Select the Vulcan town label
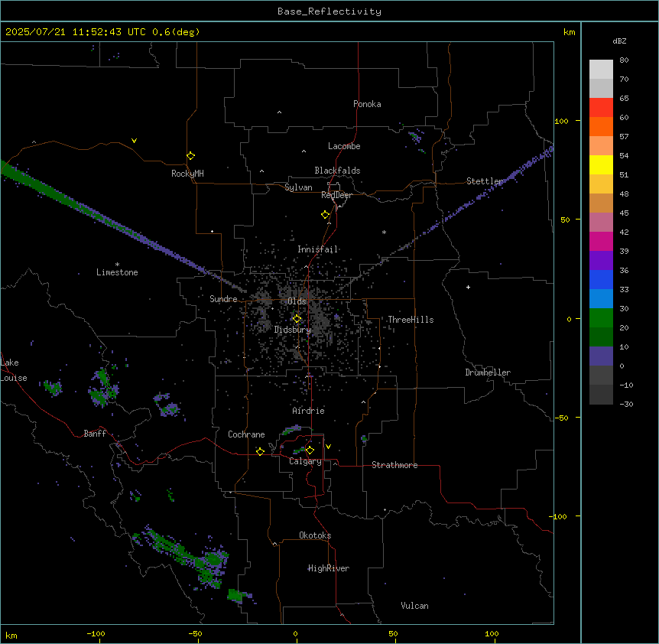Viewport: 659px width, 644px height. 415,606
